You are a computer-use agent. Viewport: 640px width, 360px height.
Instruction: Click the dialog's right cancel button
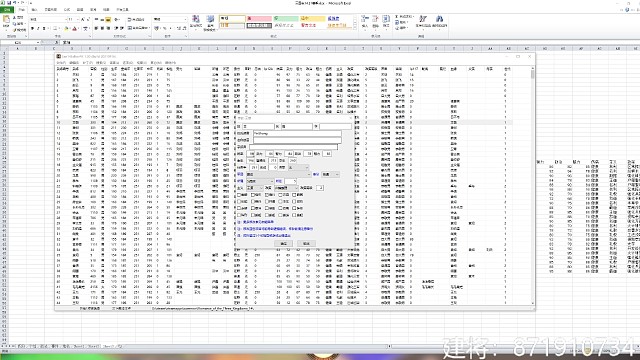(306, 244)
